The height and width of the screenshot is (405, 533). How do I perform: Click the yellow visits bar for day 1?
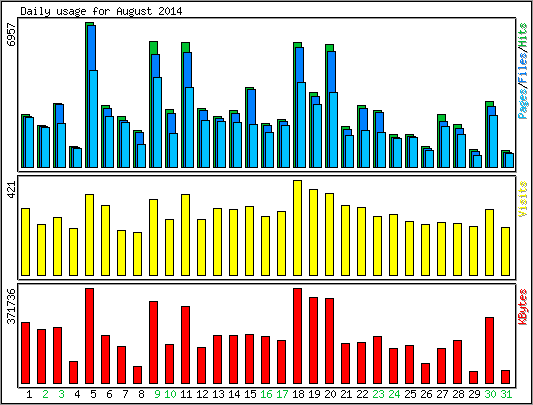click(25, 242)
